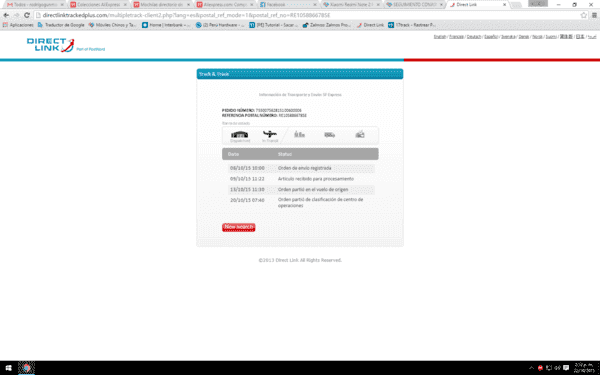
Task: Select the 09/10/15 11:22 date cell
Action: pos(247,179)
